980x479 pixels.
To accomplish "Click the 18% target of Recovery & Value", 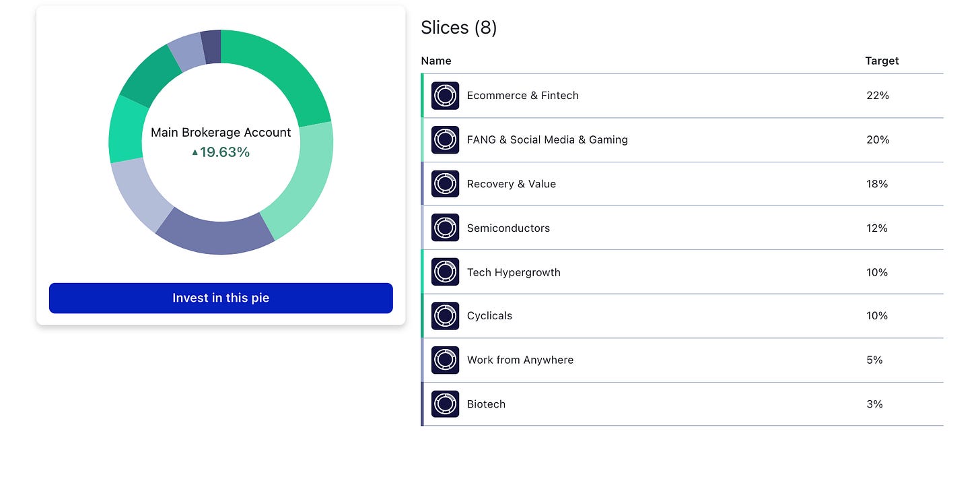I will coord(877,184).
